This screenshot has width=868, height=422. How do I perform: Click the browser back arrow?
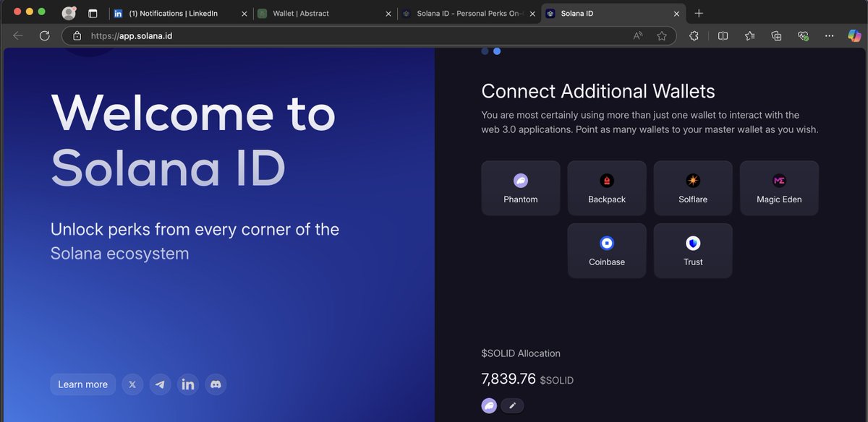click(x=18, y=35)
